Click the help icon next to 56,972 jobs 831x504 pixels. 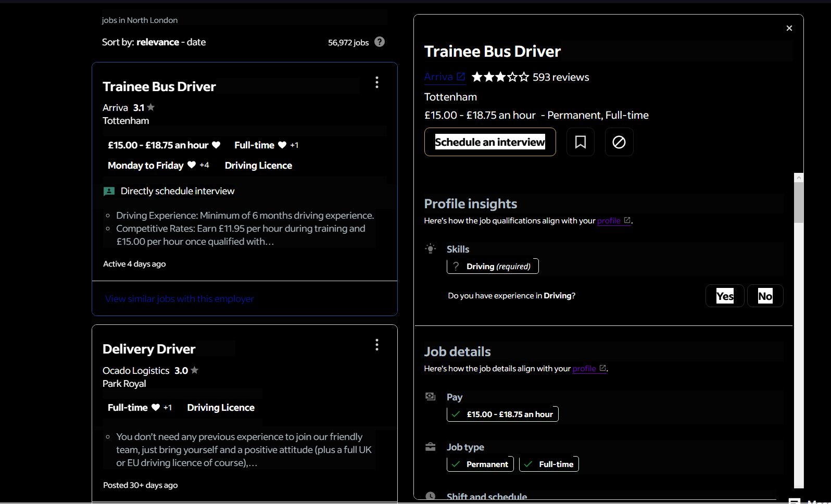tap(380, 42)
